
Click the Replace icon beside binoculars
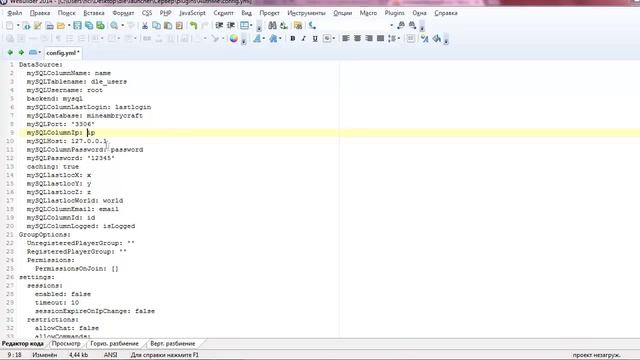(x=284, y=26)
